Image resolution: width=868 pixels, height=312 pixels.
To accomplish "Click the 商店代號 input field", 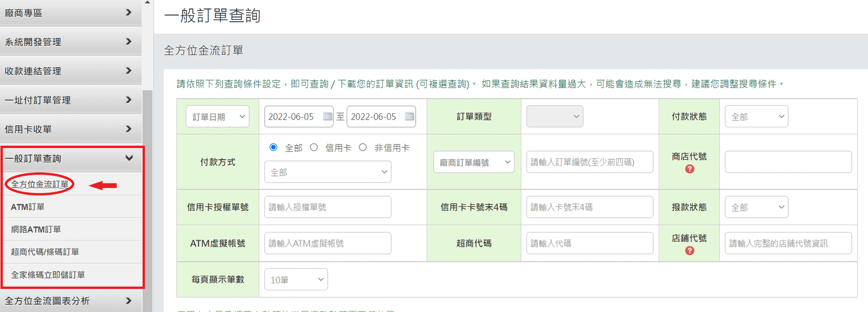I will (x=788, y=162).
